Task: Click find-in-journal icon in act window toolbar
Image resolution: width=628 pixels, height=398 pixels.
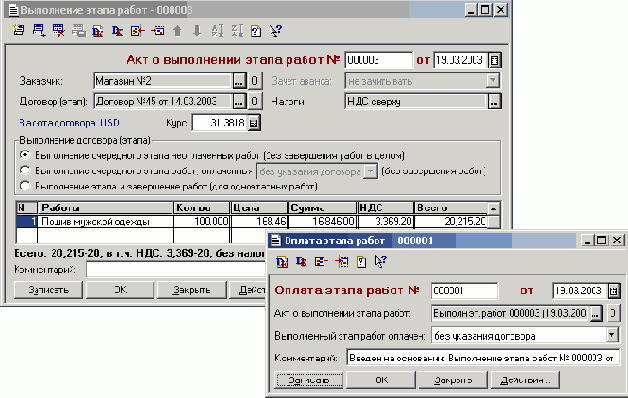Action: point(157,31)
